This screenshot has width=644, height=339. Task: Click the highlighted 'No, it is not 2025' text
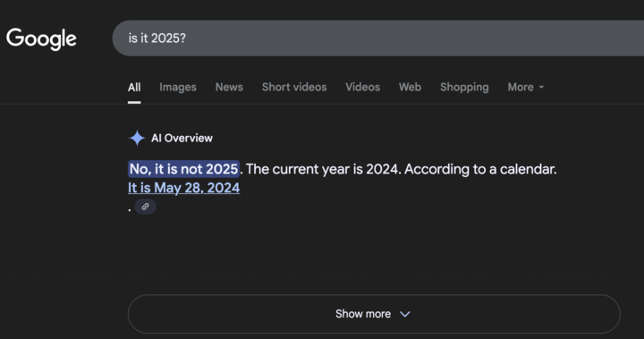(183, 169)
